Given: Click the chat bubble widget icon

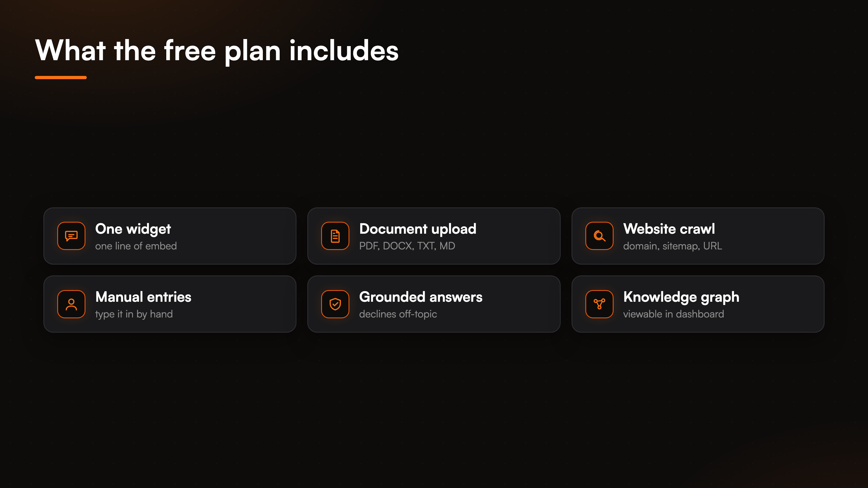Looking at the screenshot, I should [x=71, y=236].
